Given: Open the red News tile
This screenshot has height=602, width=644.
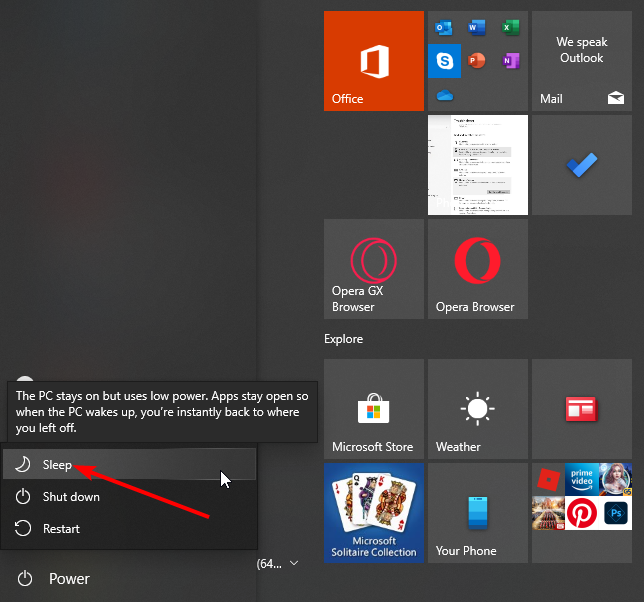Looking at the screenshot, I should (582, 409).
